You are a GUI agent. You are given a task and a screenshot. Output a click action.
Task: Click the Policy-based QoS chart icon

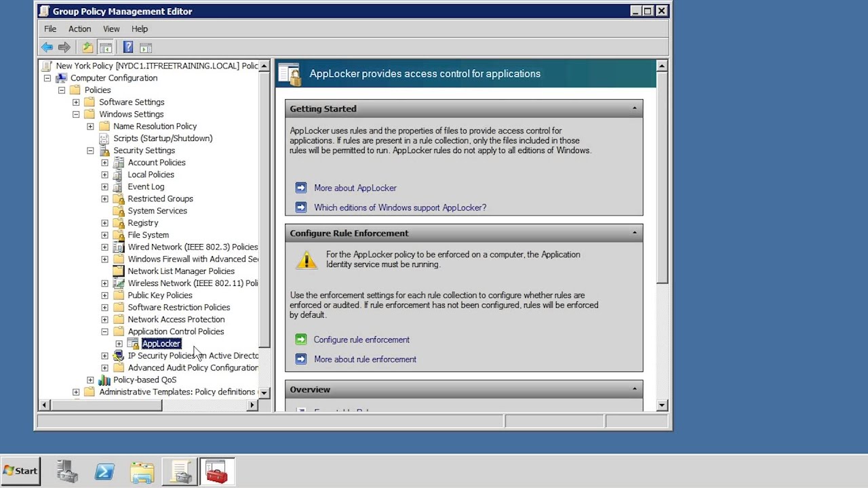coord(104,380)
